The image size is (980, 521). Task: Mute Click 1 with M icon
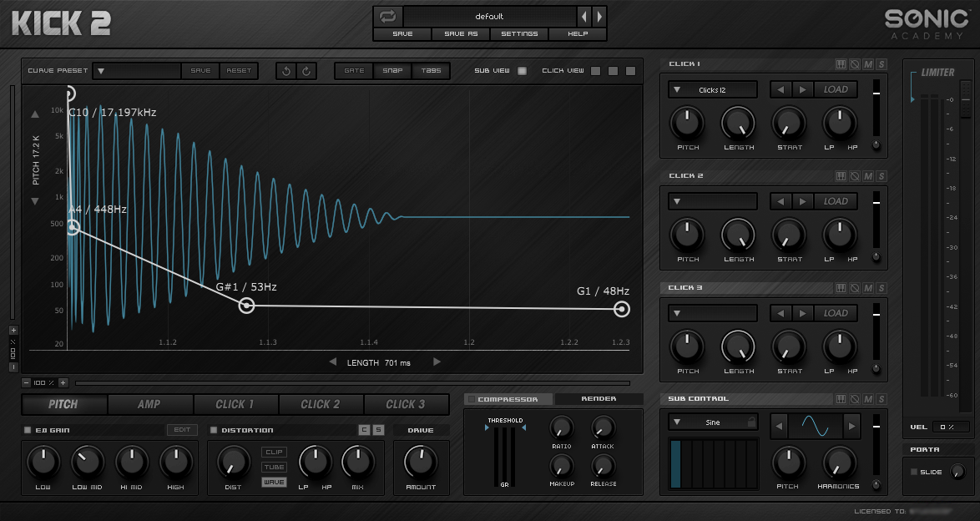(x=868, y=64)
